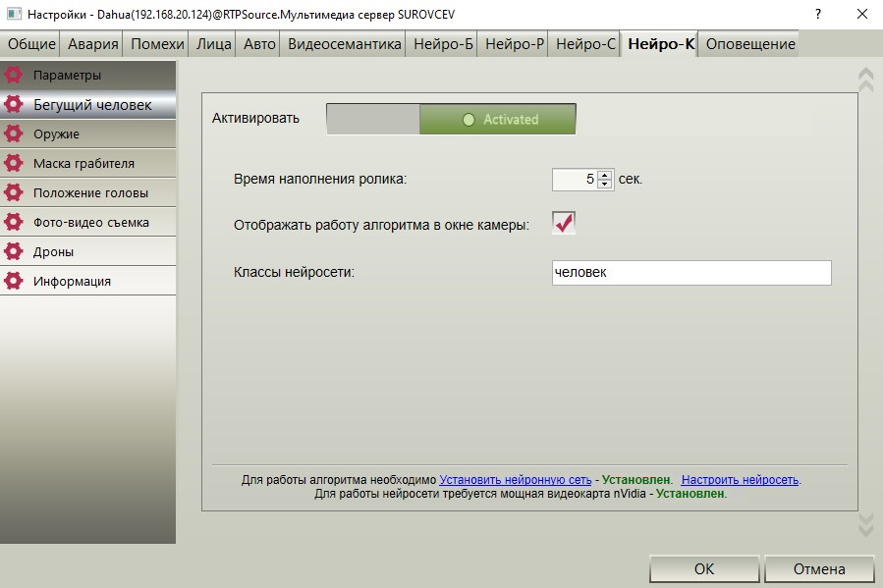Switch to the Нейро-С tab

click(585, 44)
